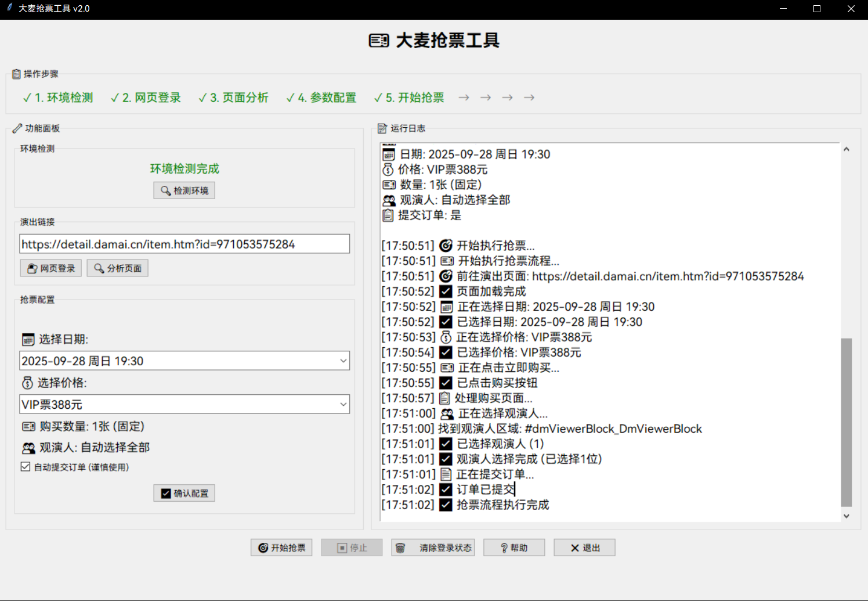
Task: Click the X icon on 退出 button
Action: [574, 548]
